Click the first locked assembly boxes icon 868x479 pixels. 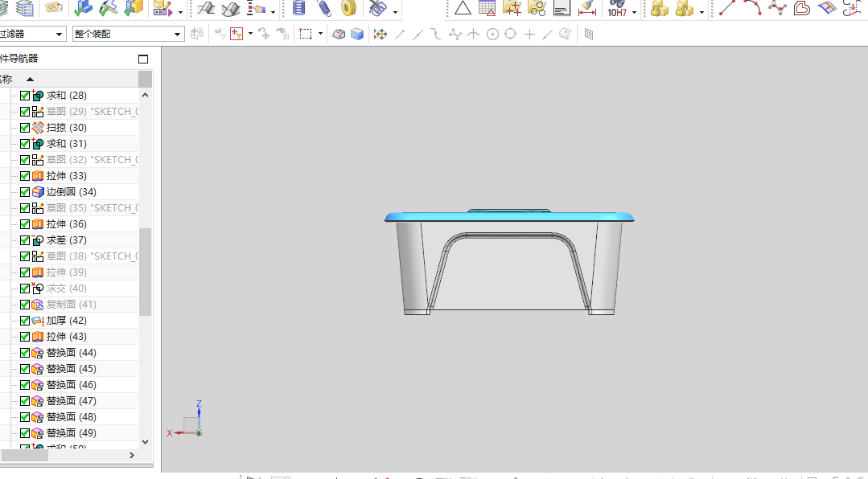click(x=660, y=8)
